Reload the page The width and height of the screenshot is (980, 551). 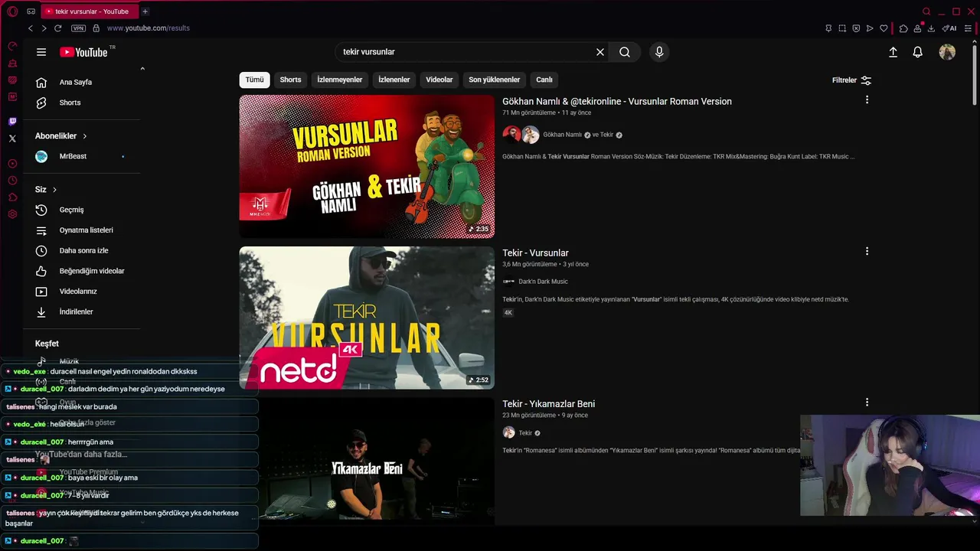(57, 28)
